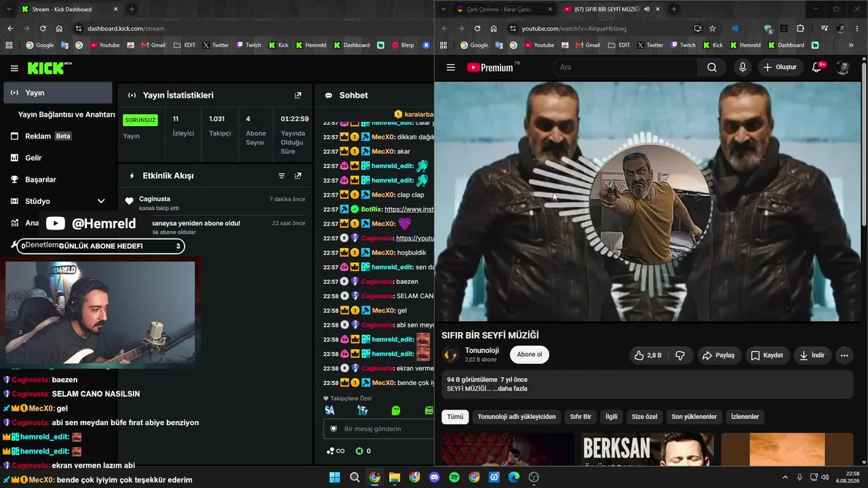Dislike the YouTube video
This screenshot has width=868, height=488.
point(680,355)
